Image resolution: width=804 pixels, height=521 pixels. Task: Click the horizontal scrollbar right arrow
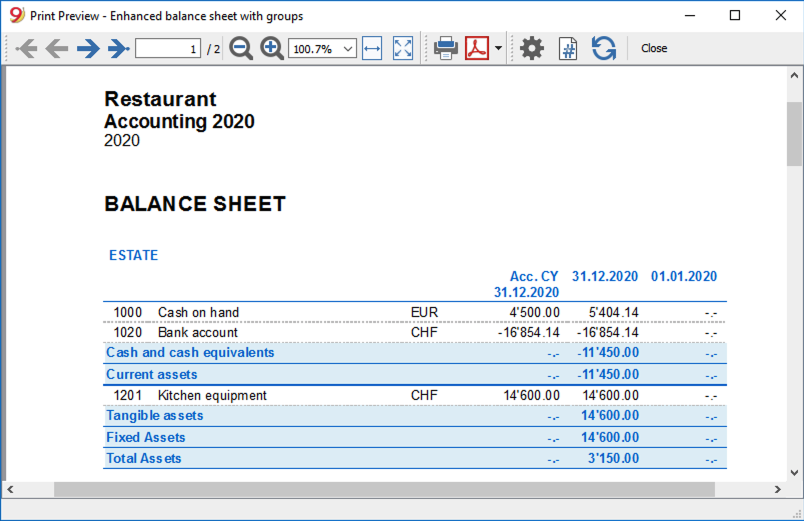[x=778, y=489]
